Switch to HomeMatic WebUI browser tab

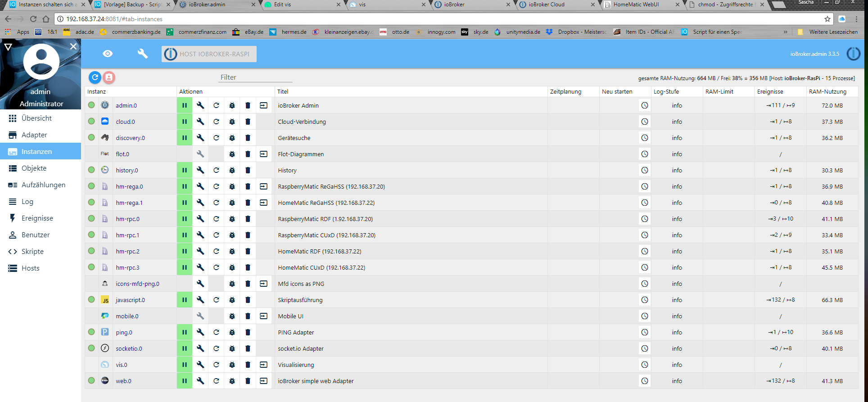pyautogui.click(x=640, y=5)
